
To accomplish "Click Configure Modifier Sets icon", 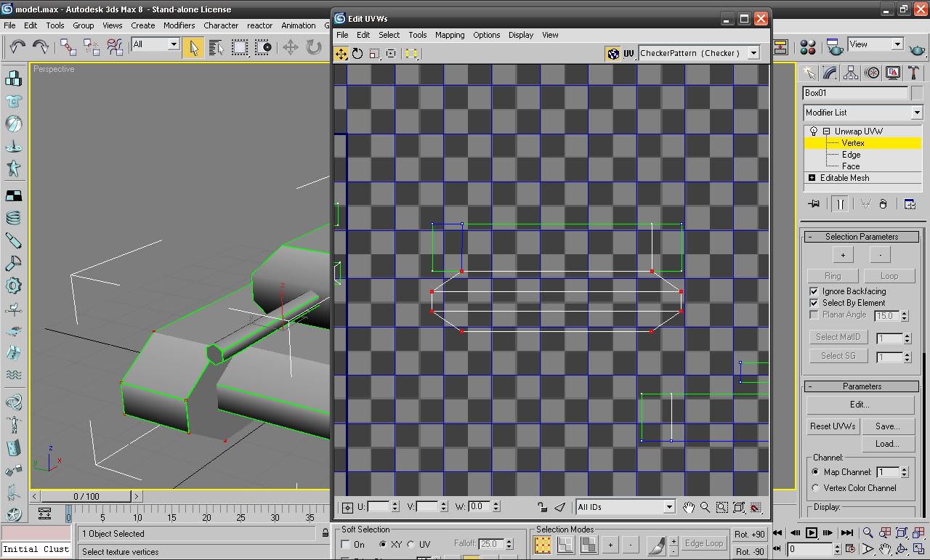I will click(x=910, y=204).
